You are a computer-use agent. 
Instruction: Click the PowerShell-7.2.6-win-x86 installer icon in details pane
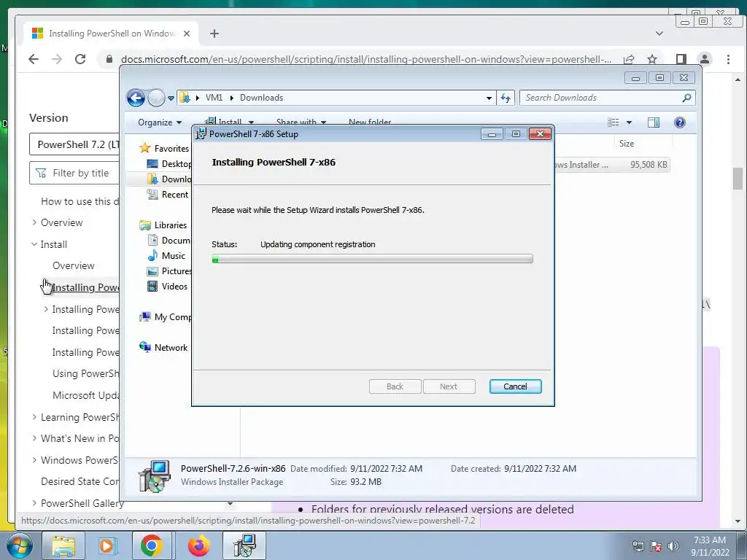coord(155,475)
